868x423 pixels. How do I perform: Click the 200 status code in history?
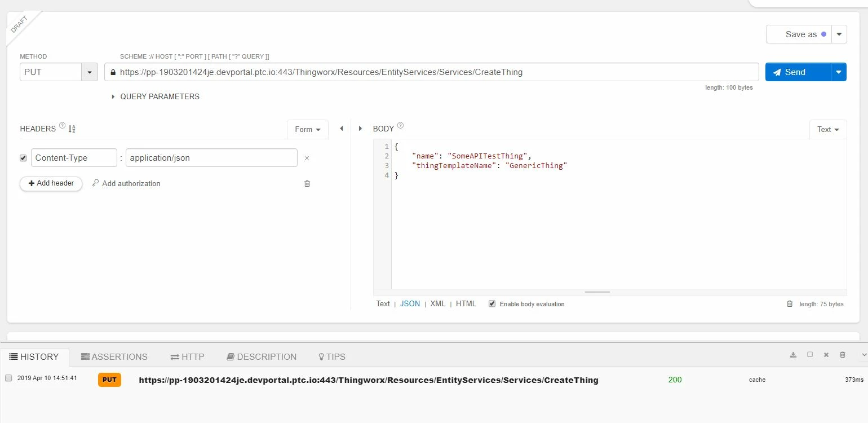(x=675, y=380)
